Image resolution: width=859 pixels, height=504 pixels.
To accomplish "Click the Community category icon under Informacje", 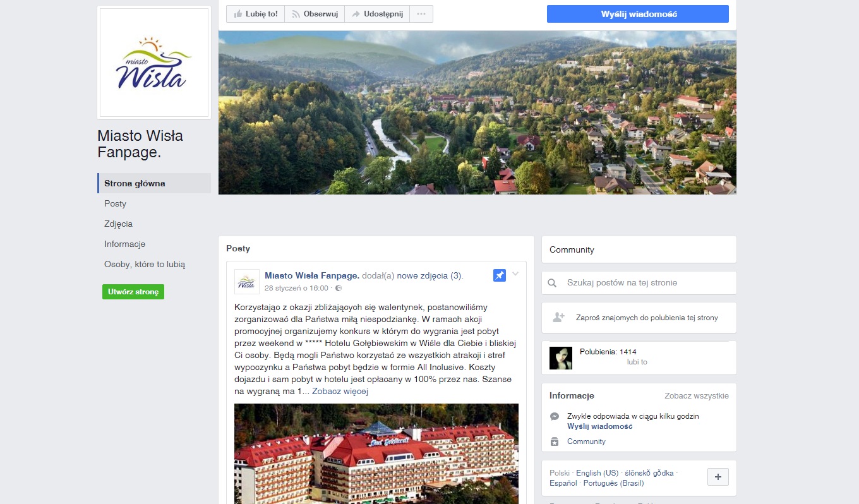I will (x=555, y=441).
